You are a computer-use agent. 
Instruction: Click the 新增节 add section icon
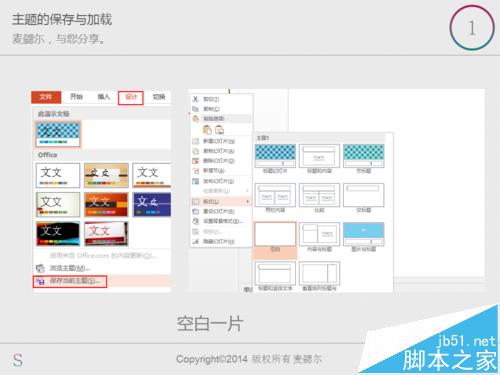(196, 171)
